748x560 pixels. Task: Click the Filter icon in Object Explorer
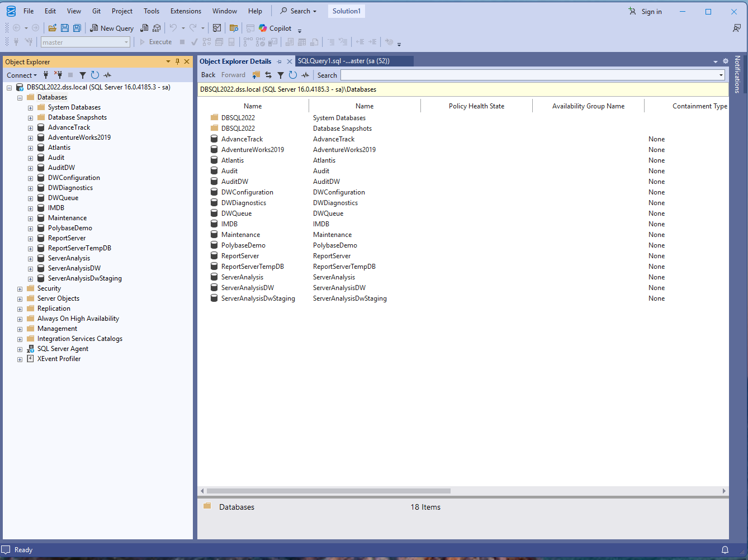click(x=82, y=74)
